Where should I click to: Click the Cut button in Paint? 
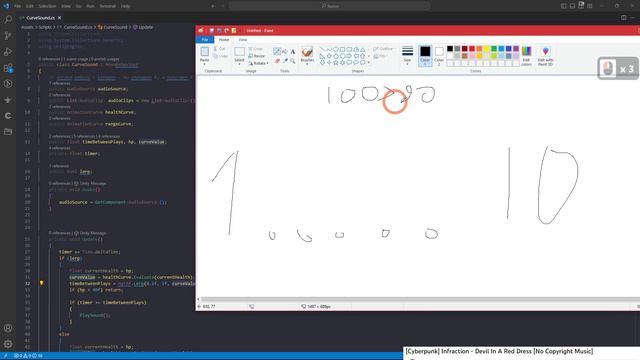[x=220, y=49]
